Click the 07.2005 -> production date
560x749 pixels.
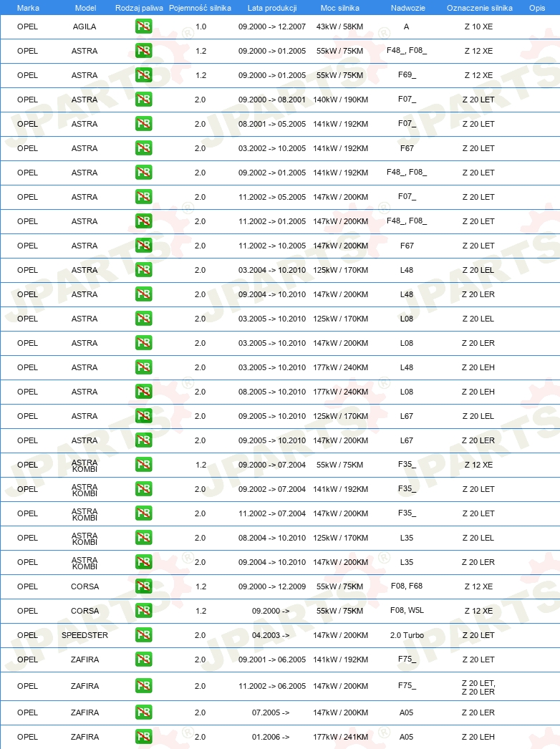coord(271,712)
